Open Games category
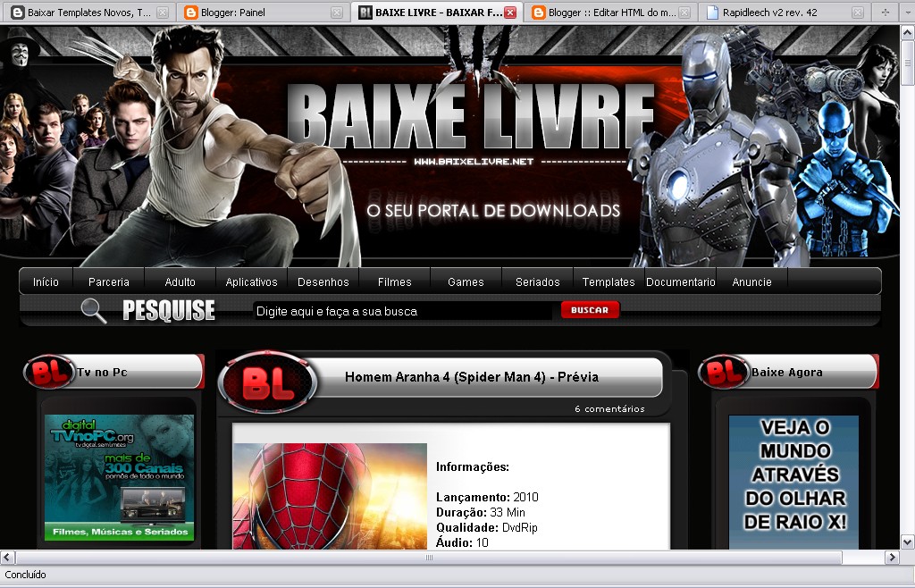 coord(466,281)
